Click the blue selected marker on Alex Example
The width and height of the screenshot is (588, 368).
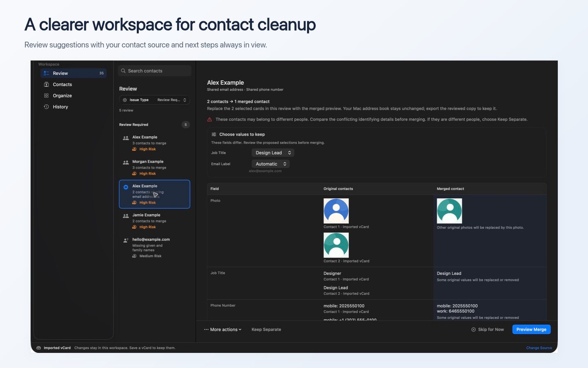click(126, 187)
